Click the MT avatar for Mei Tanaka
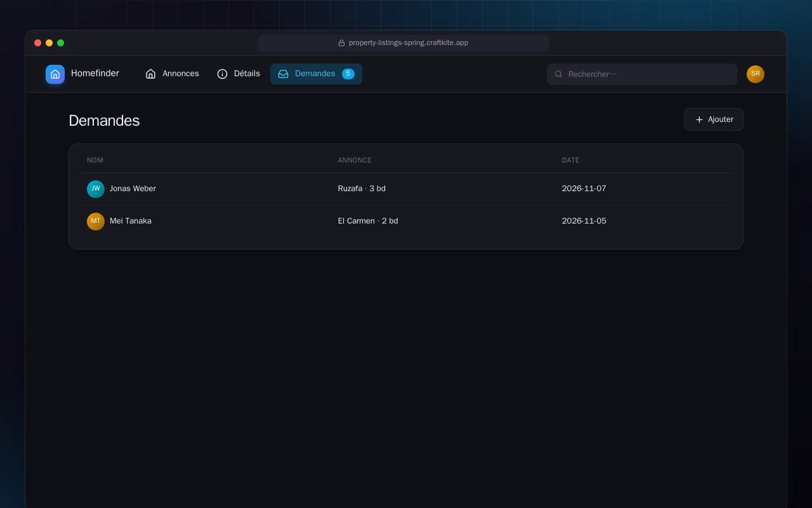Viewport: 812px width, 508px height. 96,222
